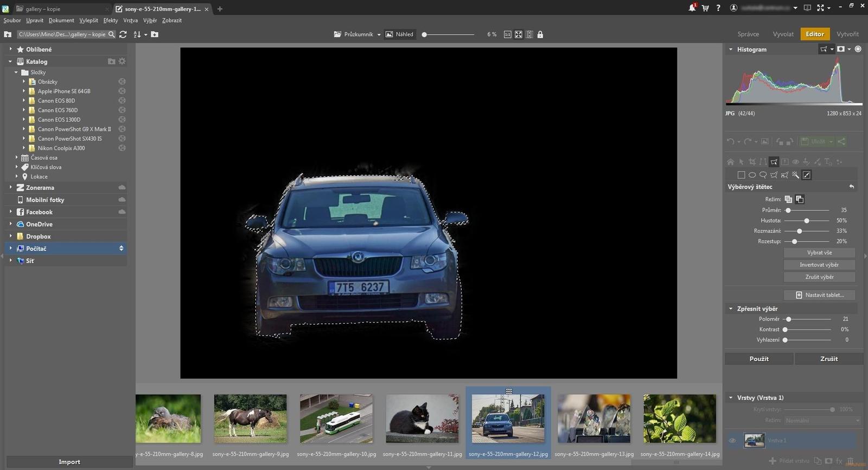Click the refresh folder icon
This screenshot has width=868, height=470.
tap(123, 34)
